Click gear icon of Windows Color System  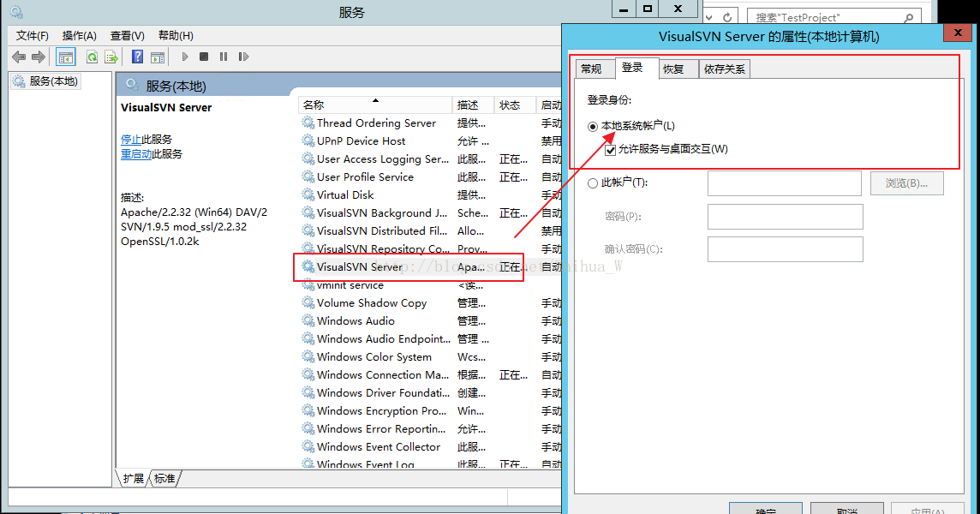tap(308, 356)
